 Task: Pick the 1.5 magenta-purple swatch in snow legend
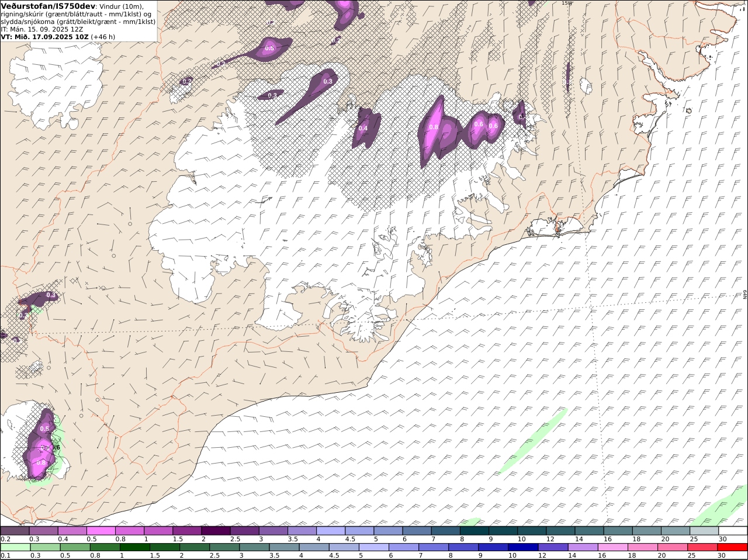point(187,531)
